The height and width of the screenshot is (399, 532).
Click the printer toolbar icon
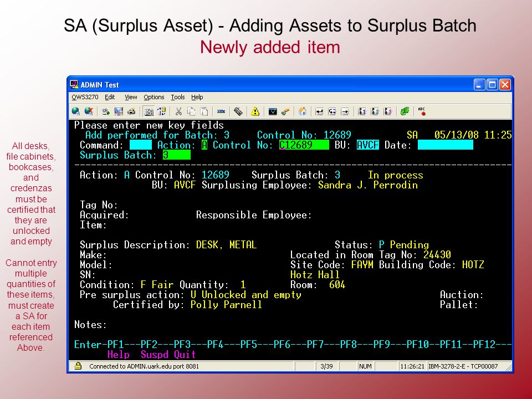coord(131,111)
